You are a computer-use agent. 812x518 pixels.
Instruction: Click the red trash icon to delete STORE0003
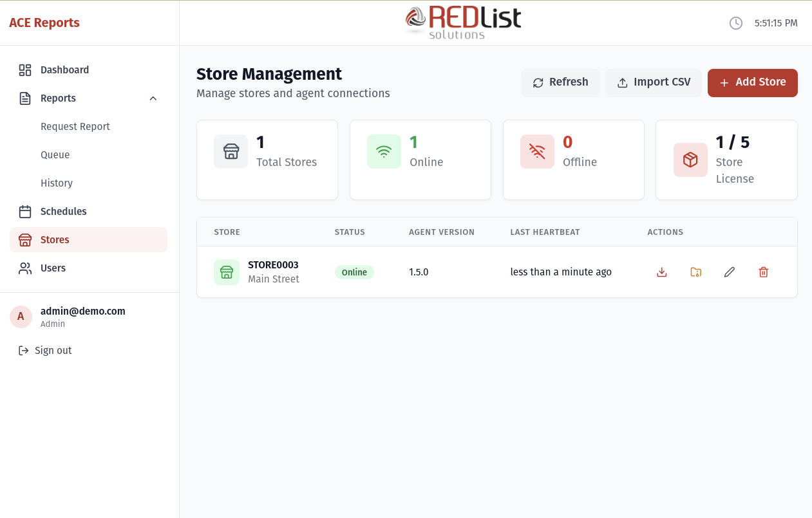point(763,272)
